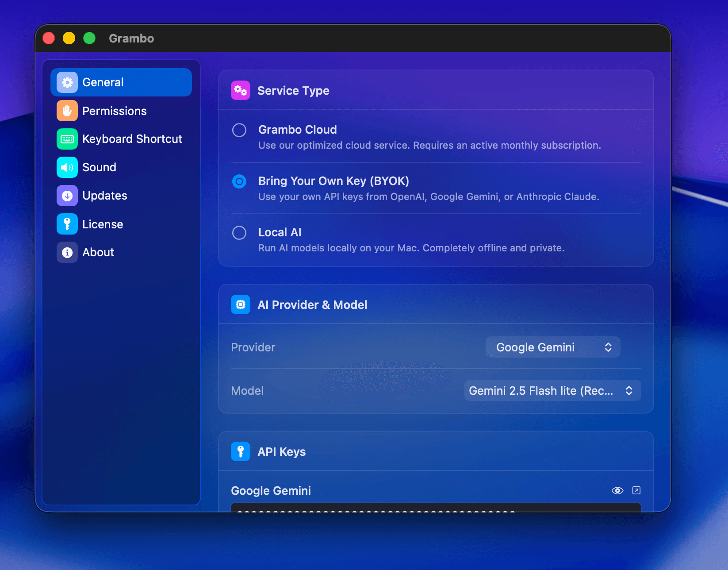Open the Provider dropdown showing Google Gemini

[553, 347]
